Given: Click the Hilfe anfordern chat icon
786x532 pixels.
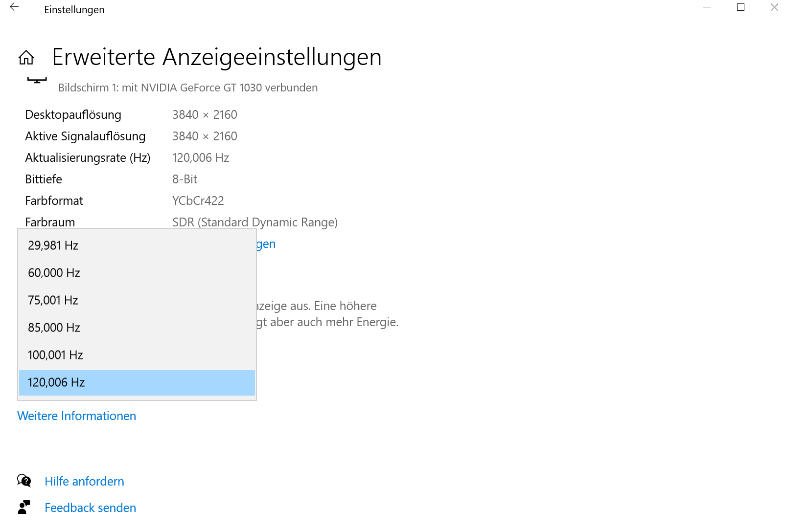Looking at the screenshot, I should click(x=24, y=481).
